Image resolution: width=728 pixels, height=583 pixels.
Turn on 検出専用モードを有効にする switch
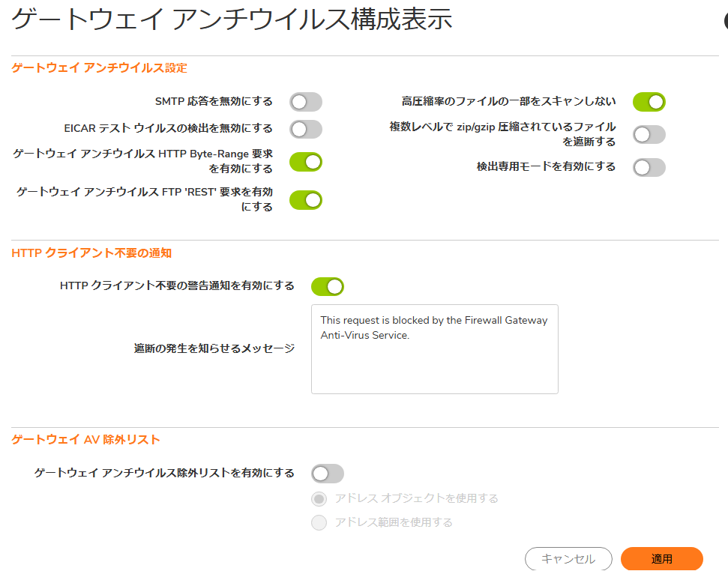649,168
